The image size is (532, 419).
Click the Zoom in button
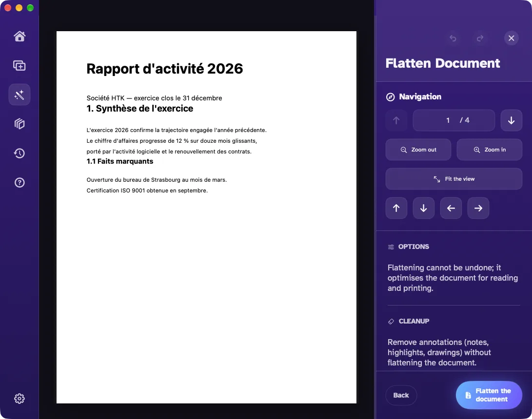pyautogui.click(x=489, y=150)
